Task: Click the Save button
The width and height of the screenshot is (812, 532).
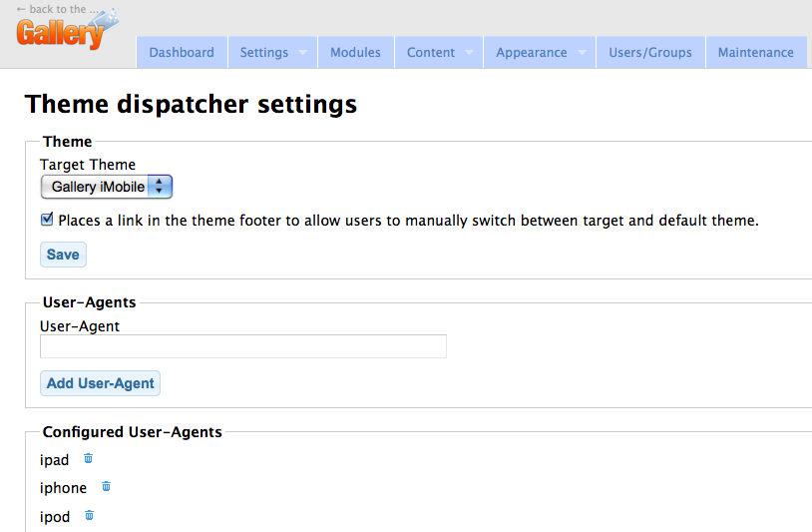Action: point(63,255)
